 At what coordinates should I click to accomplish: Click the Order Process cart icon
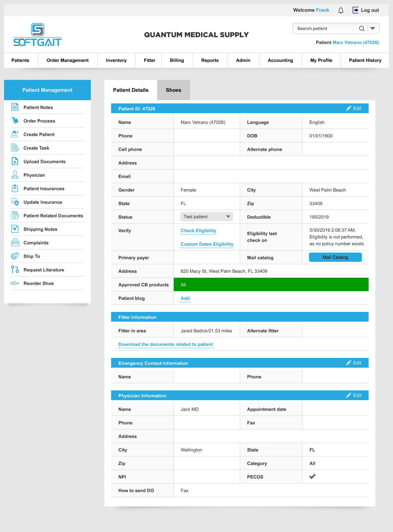click(15, 120)
